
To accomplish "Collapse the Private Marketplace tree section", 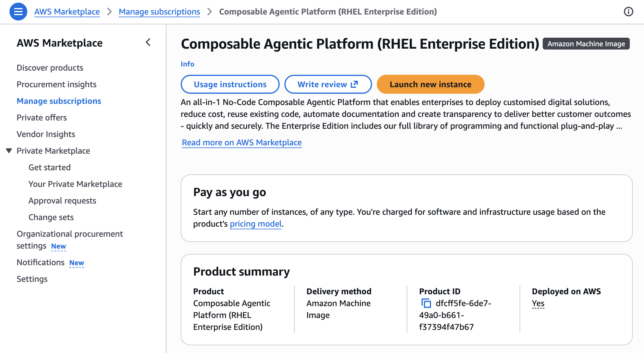I will 9,151.
